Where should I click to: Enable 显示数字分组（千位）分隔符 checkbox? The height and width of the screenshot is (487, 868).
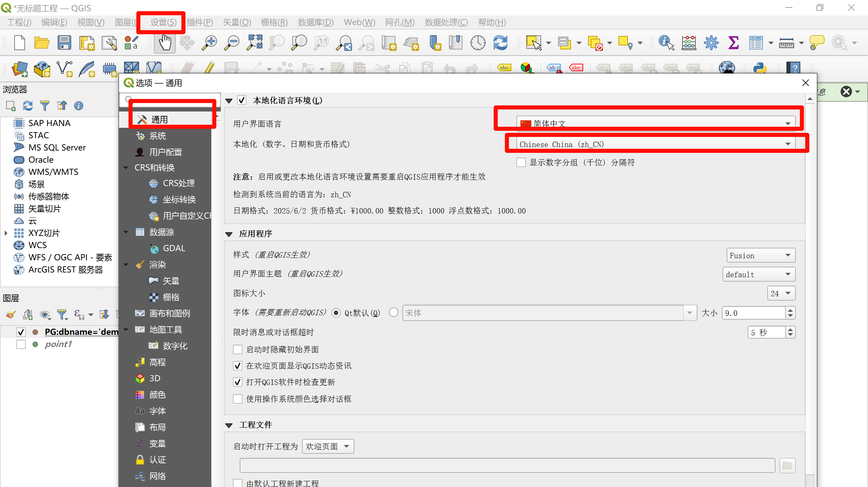point(521,162)
